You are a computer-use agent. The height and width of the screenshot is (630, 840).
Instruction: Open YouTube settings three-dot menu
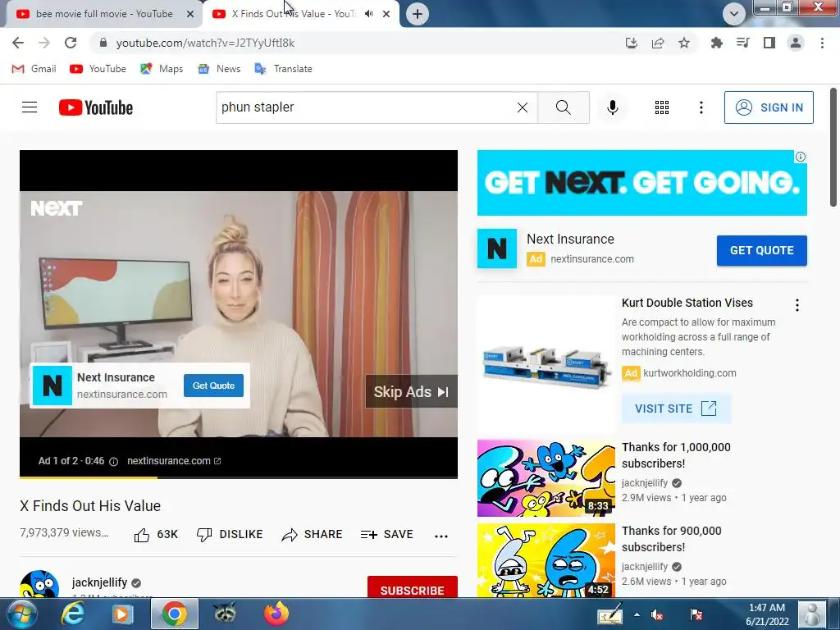[x=701, y=107]
